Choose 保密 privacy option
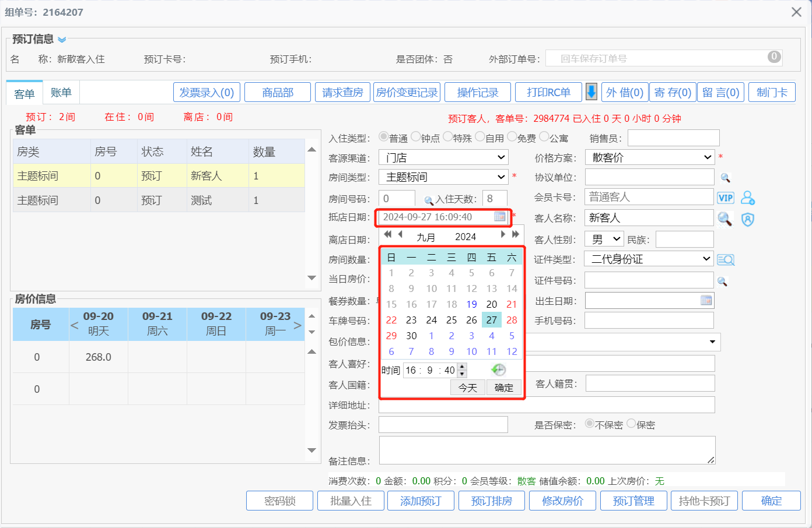Viewport: 812px width, 528px height. (x=631, y=423)
